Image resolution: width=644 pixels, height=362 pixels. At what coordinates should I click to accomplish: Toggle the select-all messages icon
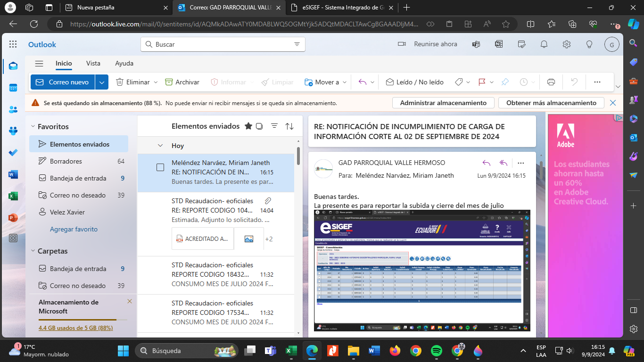point(259,126)
